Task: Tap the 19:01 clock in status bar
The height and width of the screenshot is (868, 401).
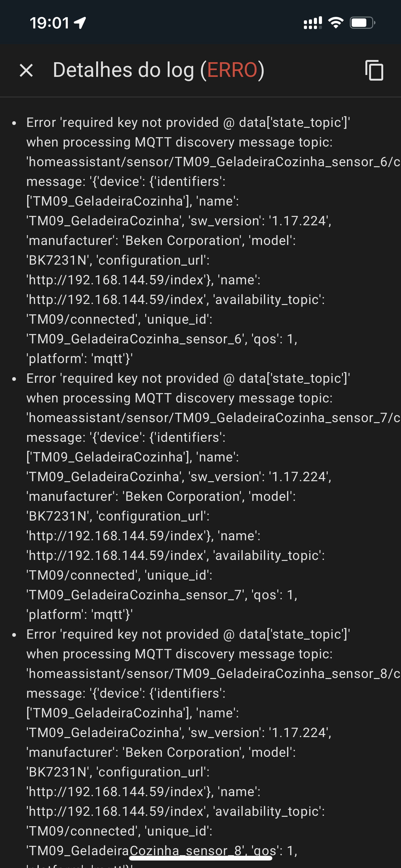Action: (50, 23)
